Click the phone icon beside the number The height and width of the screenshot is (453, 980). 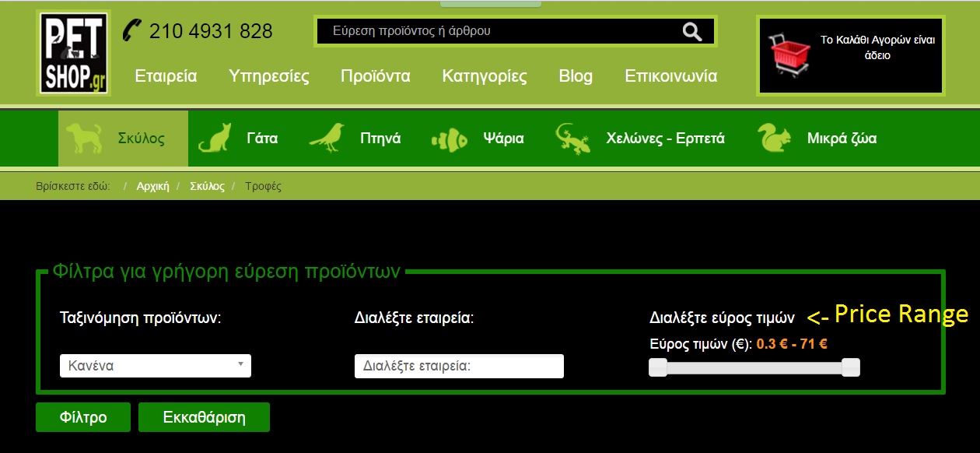click(132, 30)
